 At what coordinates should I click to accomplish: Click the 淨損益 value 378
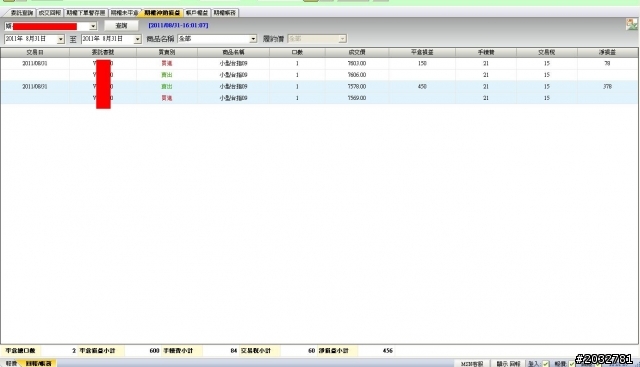click(607, 87)
